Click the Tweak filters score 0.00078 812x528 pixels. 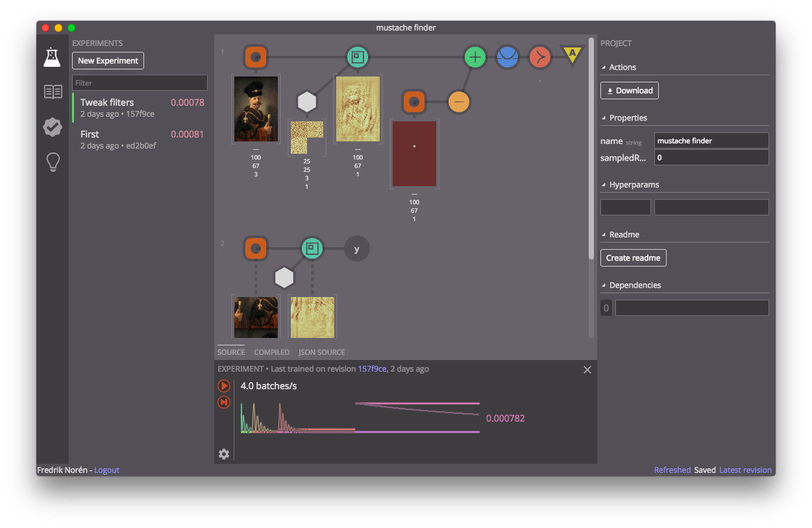(x=188, y=102)
